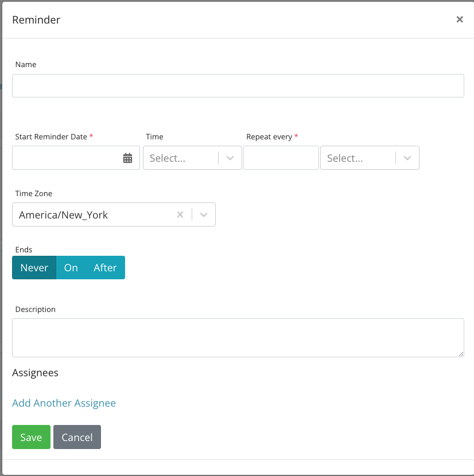474x476 pixels.
Task: Click the Description box resize handle
Action: coord(461,354)
